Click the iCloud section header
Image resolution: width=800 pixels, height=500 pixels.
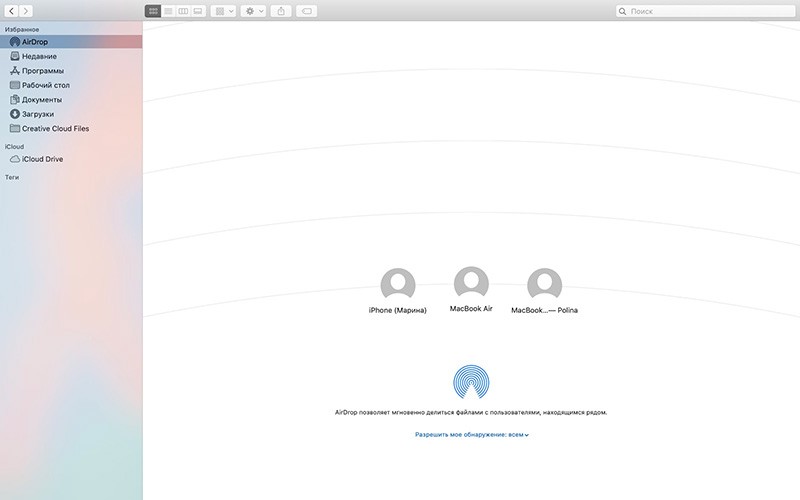click(x=14, y=146)
